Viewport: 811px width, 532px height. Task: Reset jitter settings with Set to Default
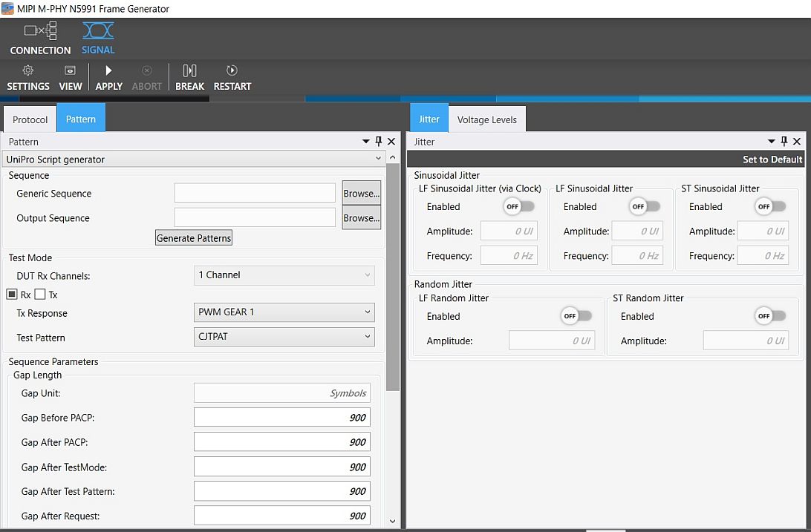coord(772,159)
